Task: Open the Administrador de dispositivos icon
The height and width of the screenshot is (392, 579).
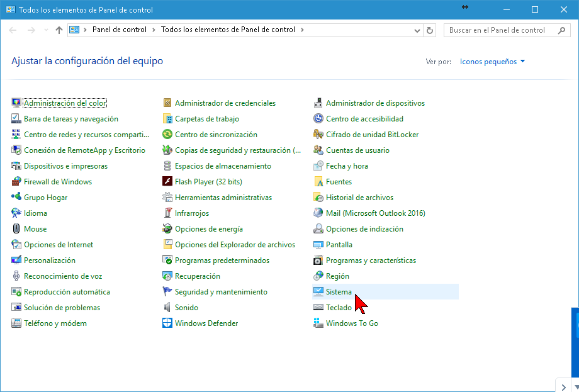Action: point(318,103)
